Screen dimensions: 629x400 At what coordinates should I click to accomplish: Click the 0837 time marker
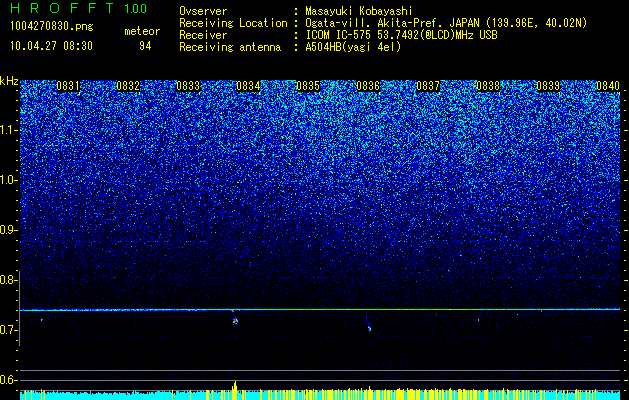click(x=428, y=86)
